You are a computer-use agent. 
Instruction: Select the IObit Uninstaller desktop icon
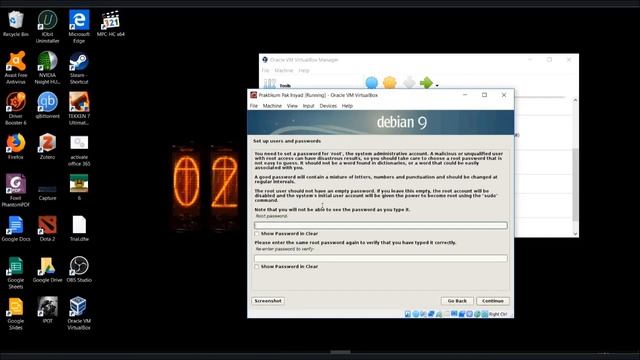(47, 27)
